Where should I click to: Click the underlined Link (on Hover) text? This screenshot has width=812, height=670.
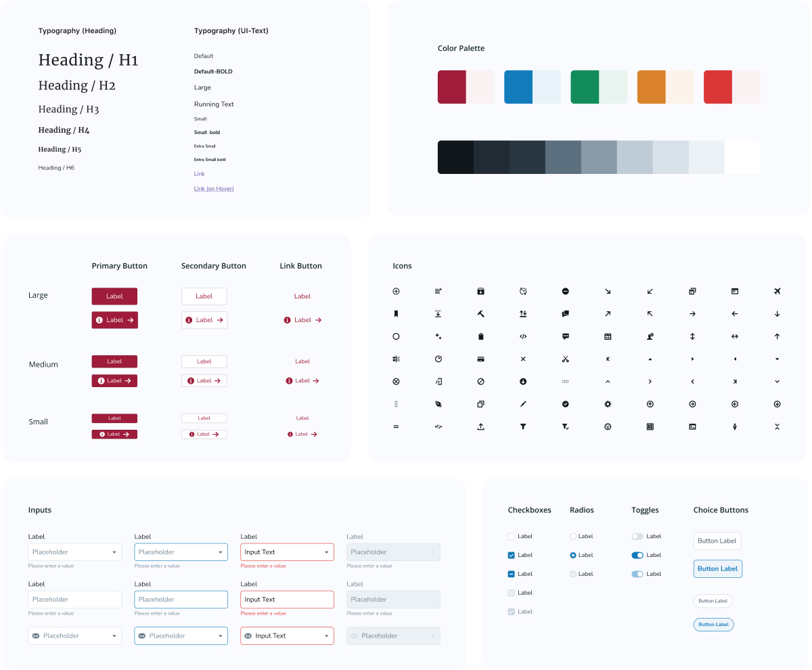pyautogui.click(x=214, y=189)
